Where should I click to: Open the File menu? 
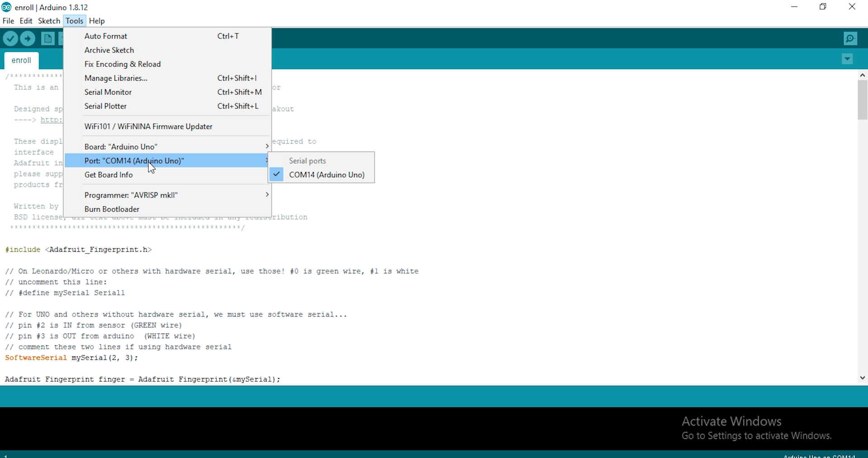pos(8,21)
